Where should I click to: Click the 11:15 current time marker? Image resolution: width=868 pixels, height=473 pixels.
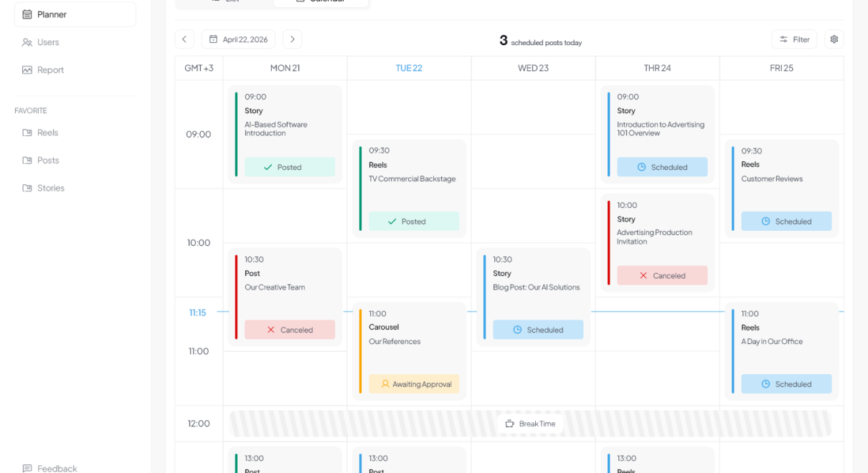coord(197,312)
